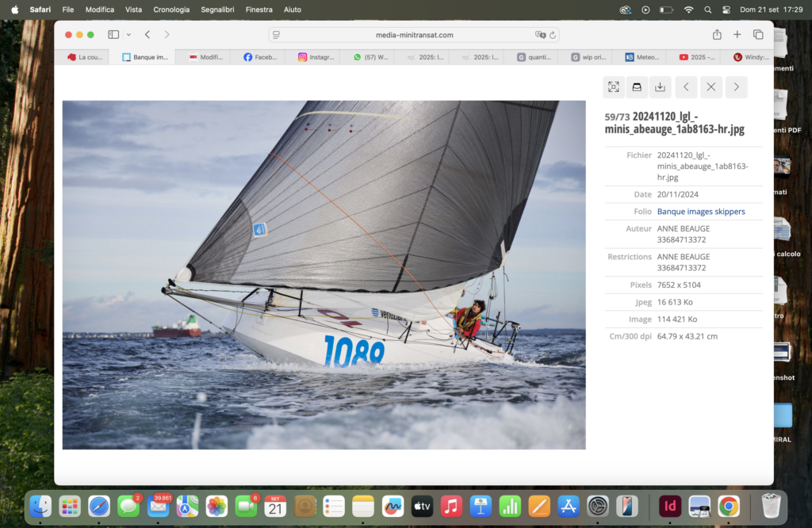Expand the sidebar tab group dropdown arrow

[x=128, y=35]
